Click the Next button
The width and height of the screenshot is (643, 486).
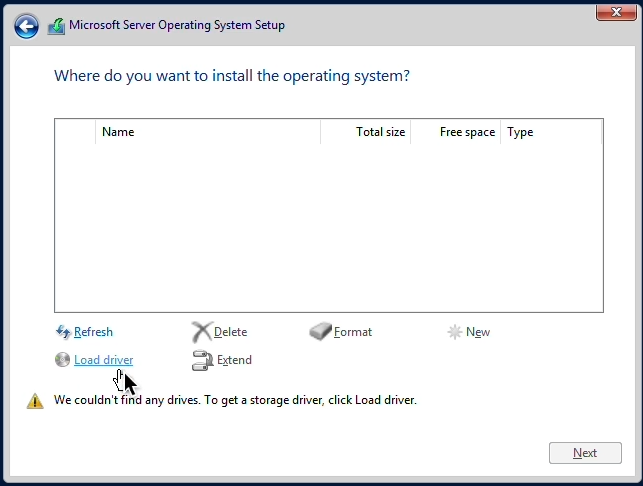[585, 453]
